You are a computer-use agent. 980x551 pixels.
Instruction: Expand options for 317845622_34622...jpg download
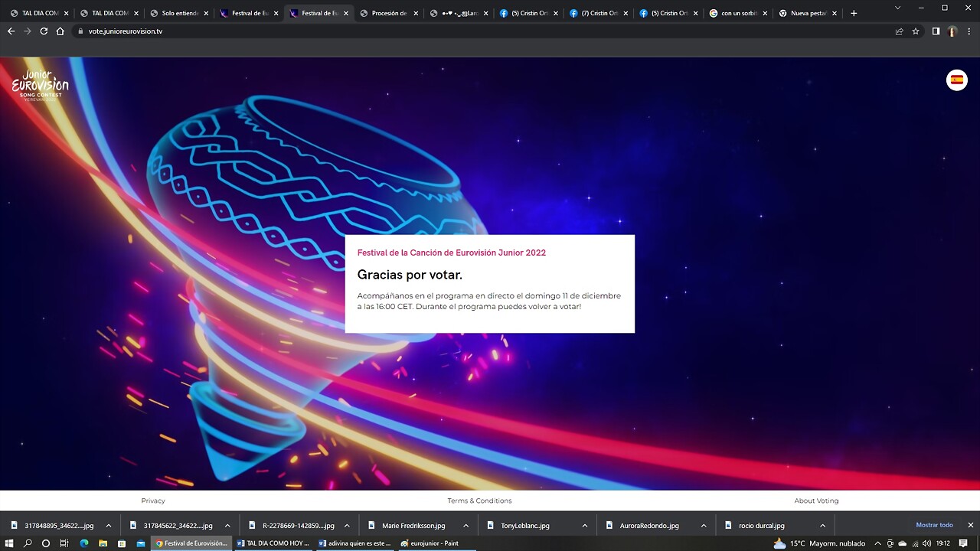(227, 526)
